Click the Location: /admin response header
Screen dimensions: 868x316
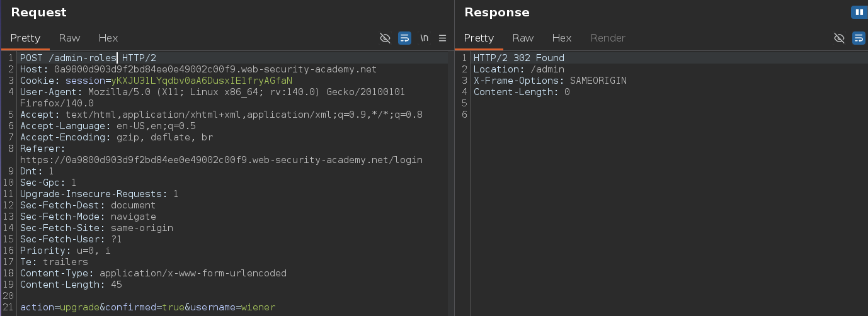[x=518, y=69]
